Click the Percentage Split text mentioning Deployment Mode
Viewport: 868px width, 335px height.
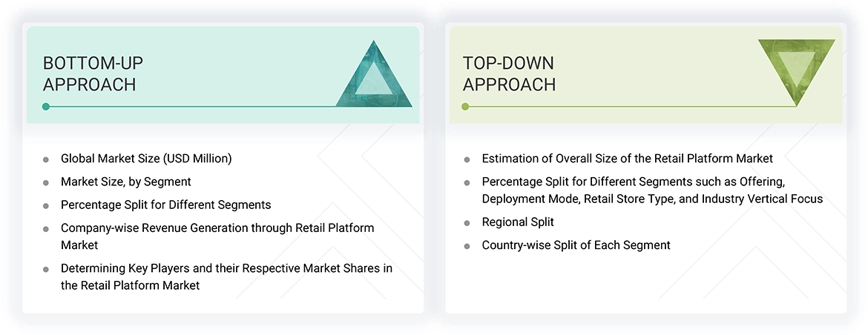[x=652, y=190]
